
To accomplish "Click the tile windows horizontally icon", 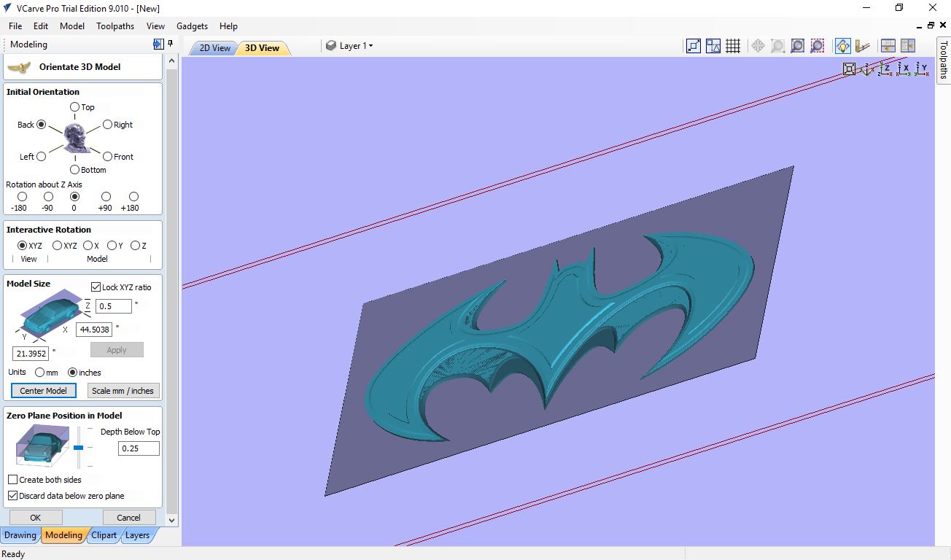I will pyautogui.click(x=888, y=46).
